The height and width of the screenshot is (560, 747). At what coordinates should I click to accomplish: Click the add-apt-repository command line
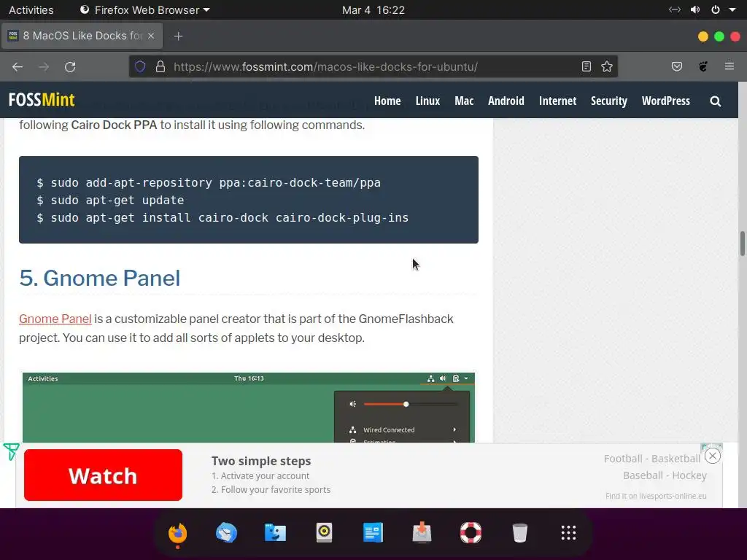tap(209, 183)
